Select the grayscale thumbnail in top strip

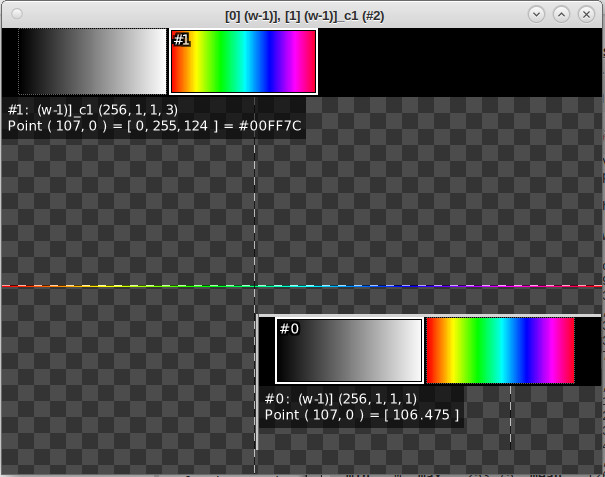[x=91, y=61]
